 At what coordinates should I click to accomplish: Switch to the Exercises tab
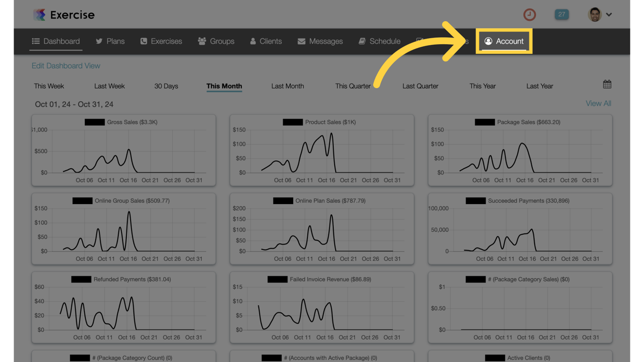(161, 41)
